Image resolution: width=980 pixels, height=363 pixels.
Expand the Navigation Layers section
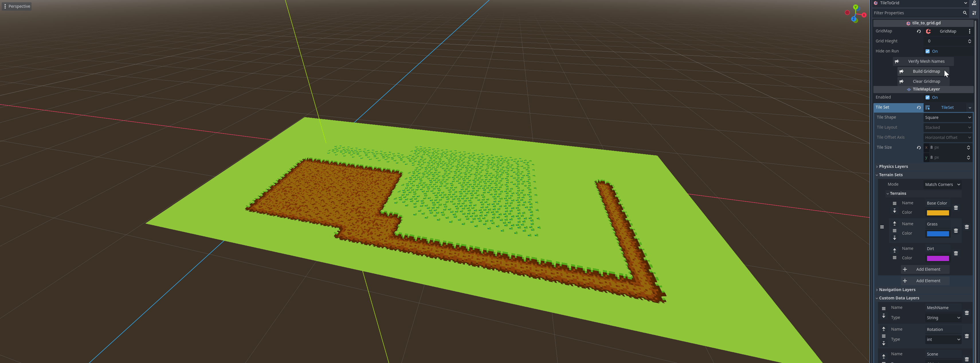coord(897,290)
